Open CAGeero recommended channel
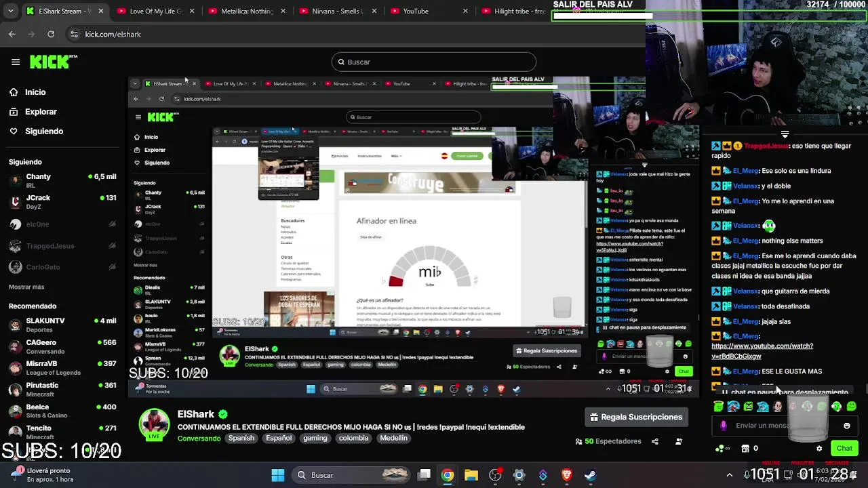 [x=62, y=346]
